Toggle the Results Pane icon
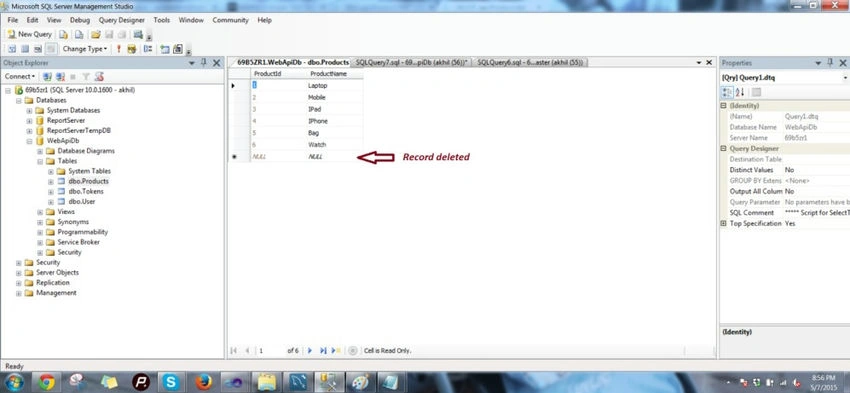The height and width of the screenshot is (393, 850). (50, 49)
